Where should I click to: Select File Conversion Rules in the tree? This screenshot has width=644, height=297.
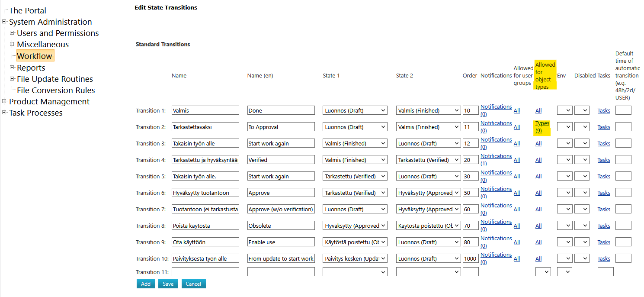pos(56,90)
